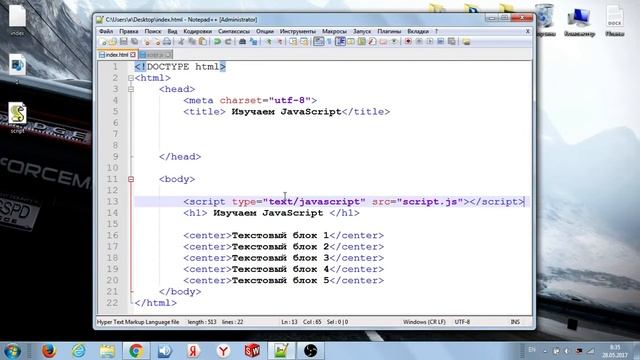Start macro recording with the red icon
Viewport: 640px width, 360px height.
[408, 42]
